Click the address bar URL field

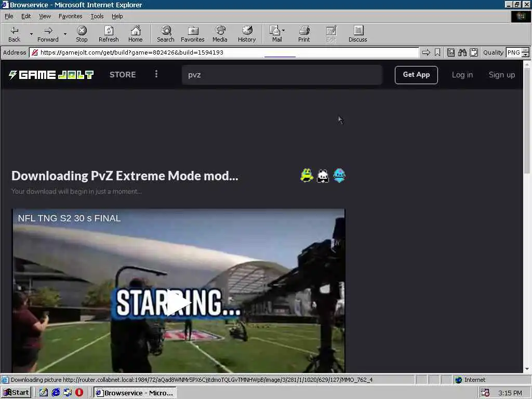[x=224, y=52]
